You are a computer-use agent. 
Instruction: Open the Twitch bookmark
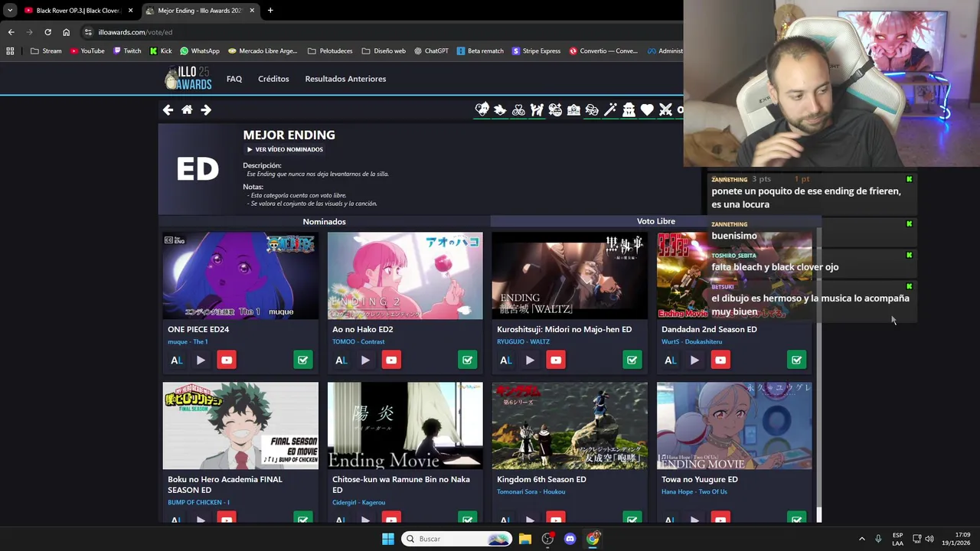click(127, 51)
